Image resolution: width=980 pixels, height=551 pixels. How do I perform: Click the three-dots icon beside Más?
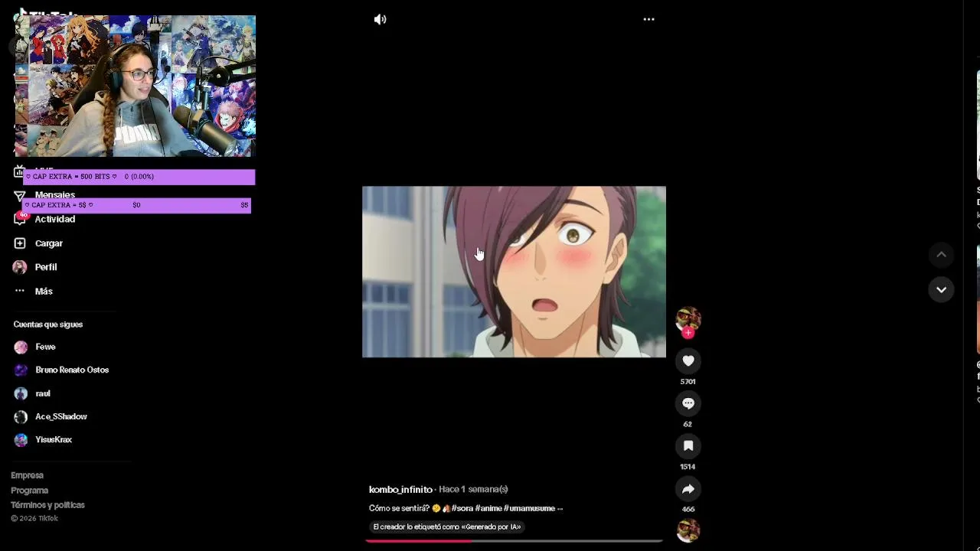[x=20, y=291]
